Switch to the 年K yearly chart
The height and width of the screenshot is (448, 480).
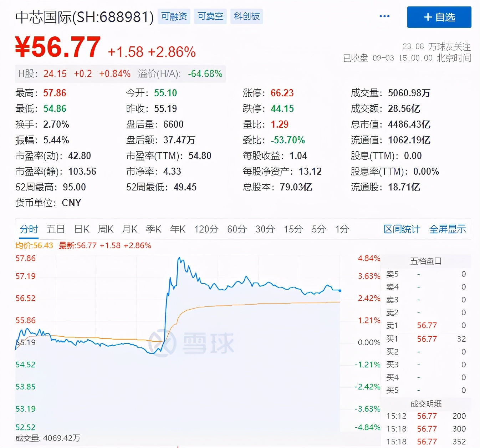pyautogui.click(x=177, y=229)
